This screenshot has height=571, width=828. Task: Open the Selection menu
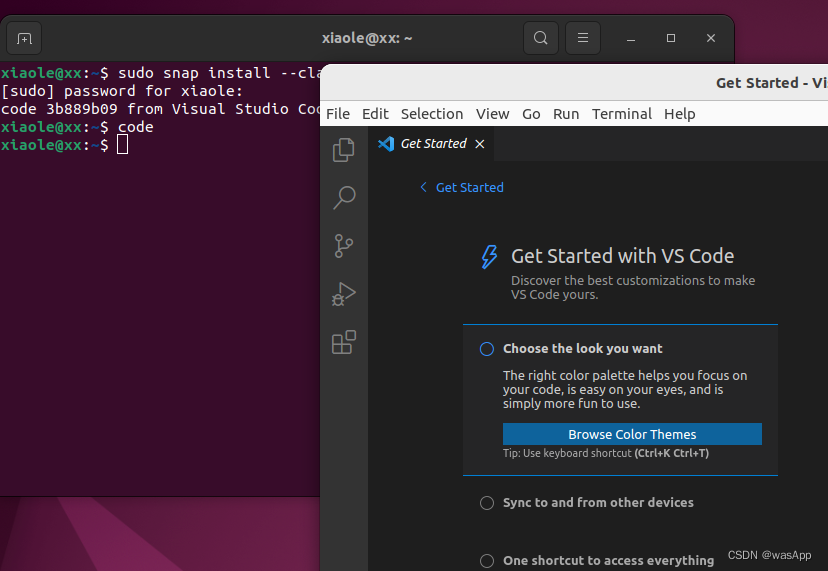432,114
